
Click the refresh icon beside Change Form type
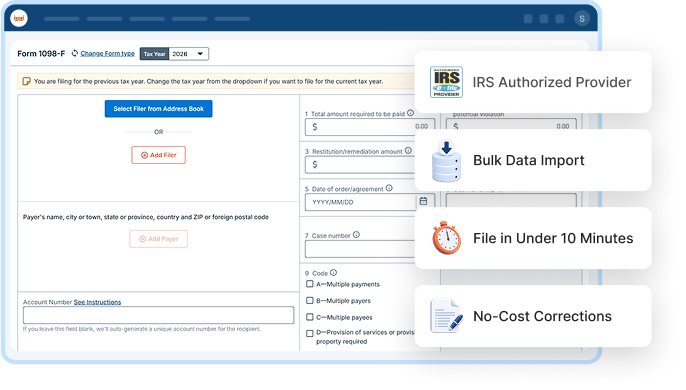point(75,53)
